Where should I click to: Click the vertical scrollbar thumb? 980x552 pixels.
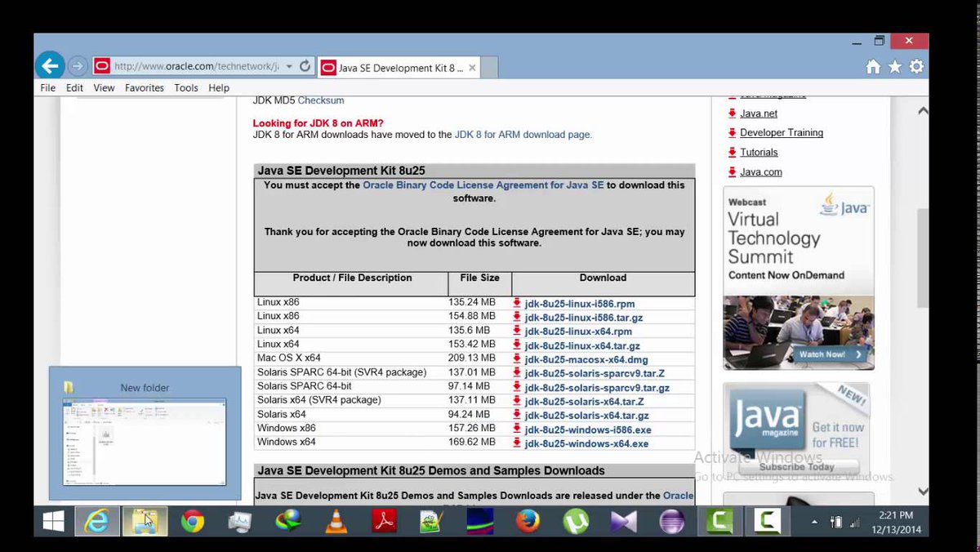(x=923, y=257)
